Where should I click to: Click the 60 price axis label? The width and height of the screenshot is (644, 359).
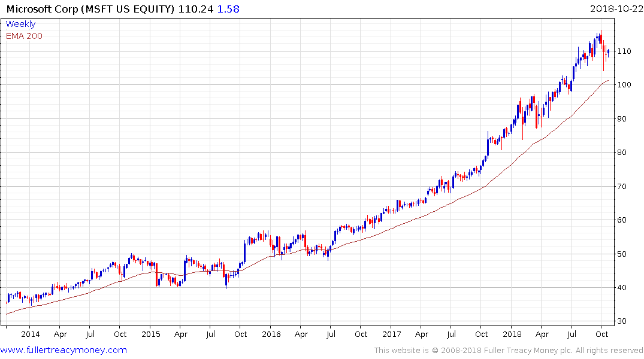pyautogui.click(x=622, y=220)
